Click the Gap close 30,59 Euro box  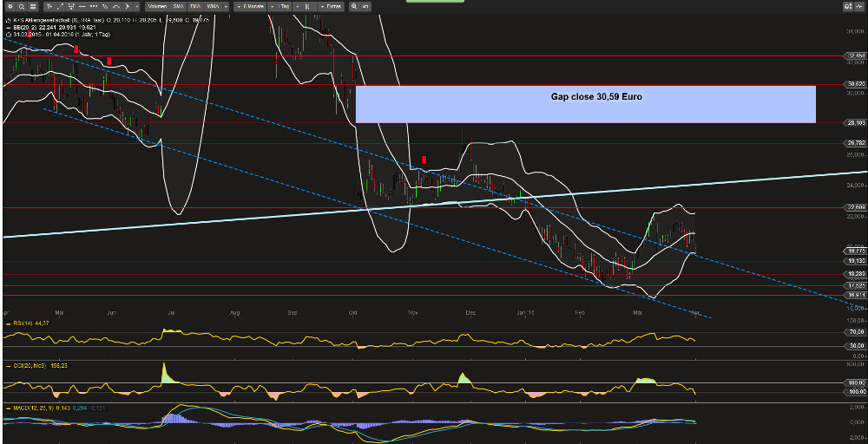(x=586, y=104)
